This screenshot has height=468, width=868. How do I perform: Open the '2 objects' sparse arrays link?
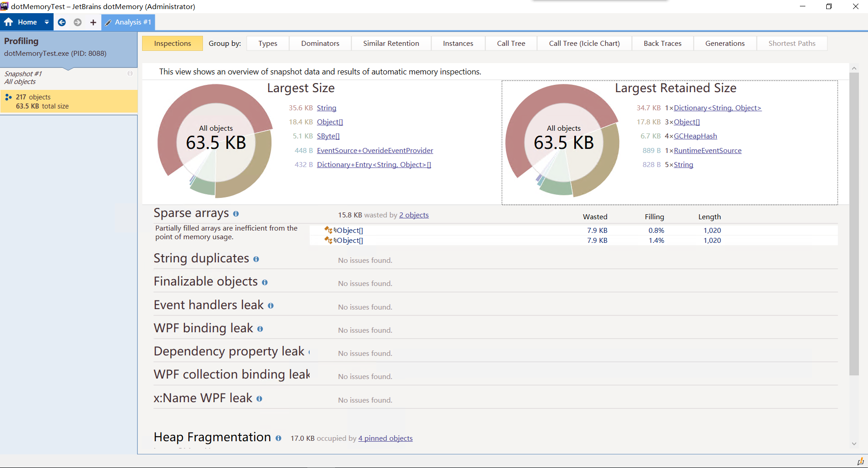coord(414,215)
